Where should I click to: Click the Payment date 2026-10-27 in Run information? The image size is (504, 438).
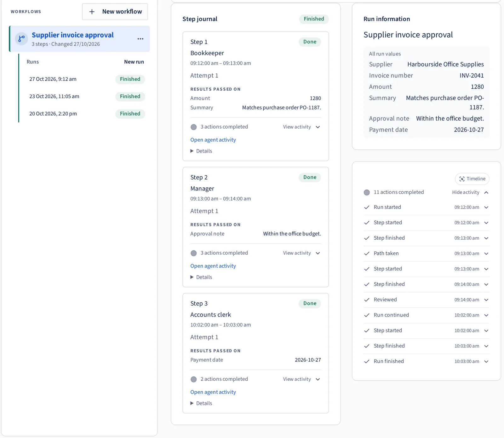(x=469, y=130)
